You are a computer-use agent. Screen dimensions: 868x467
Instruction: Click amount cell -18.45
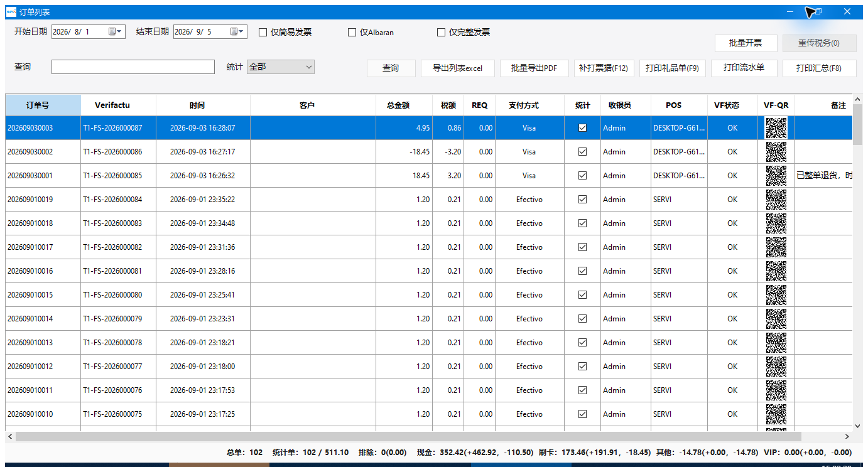tap(404, 151)
